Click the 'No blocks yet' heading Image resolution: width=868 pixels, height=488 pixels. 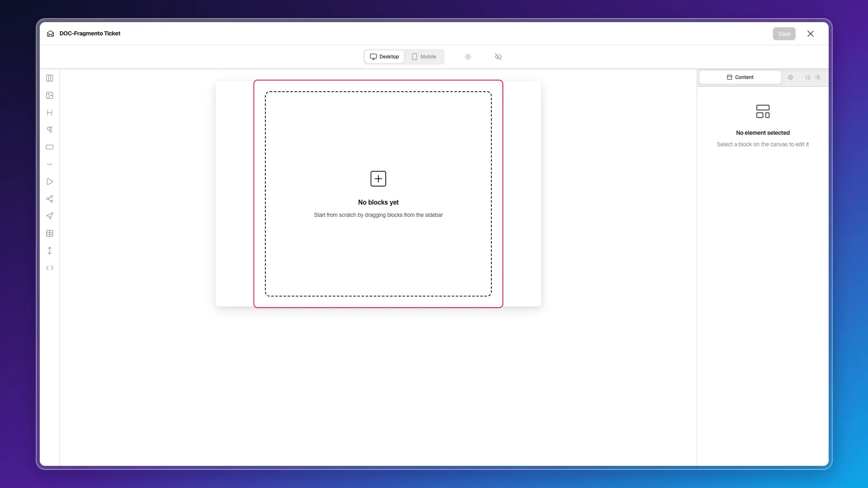click(378, 202)
